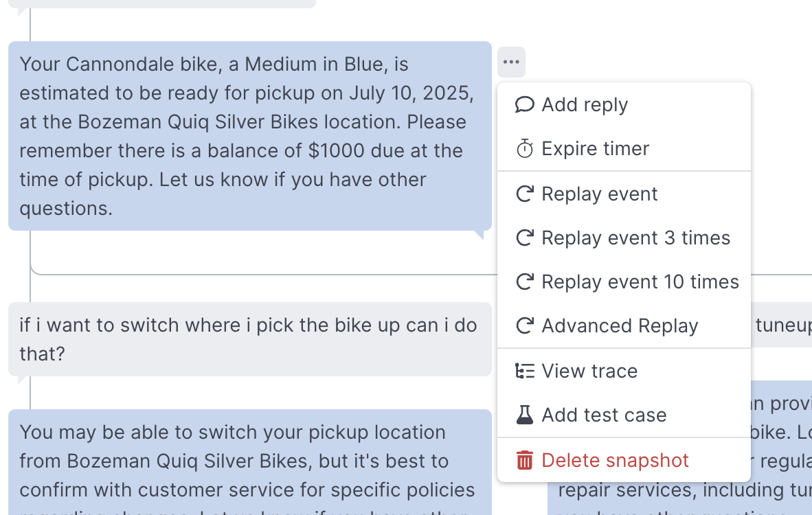Click the arrow icon next to Advanced Replay

[x=525, y=325]
